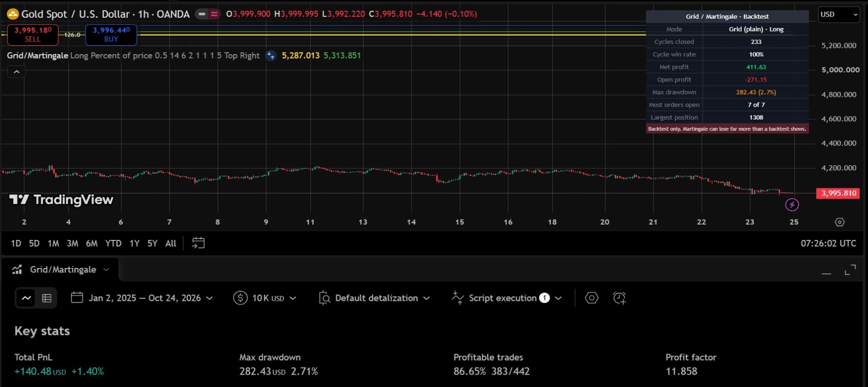Expand the Grid/Martingale strategy dropdown
868x387 pixels.
pos(106,269)
